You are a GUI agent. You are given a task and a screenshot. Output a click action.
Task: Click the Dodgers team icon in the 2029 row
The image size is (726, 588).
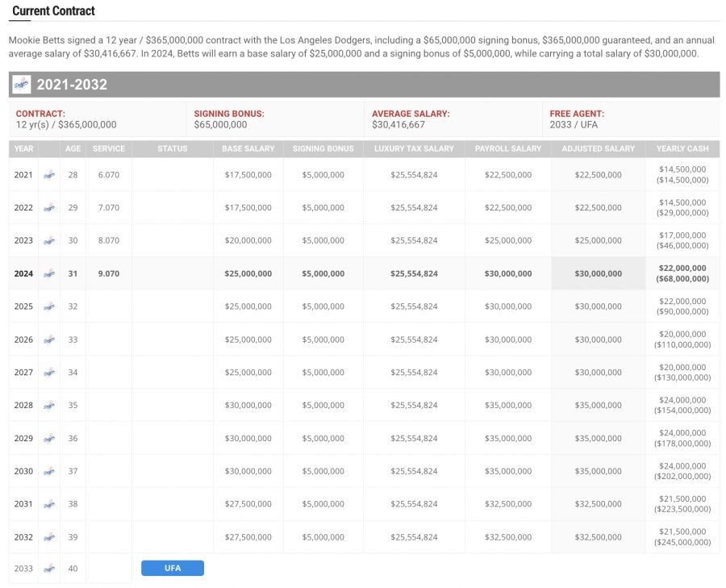pyautogui.click(x=49, y=439)
